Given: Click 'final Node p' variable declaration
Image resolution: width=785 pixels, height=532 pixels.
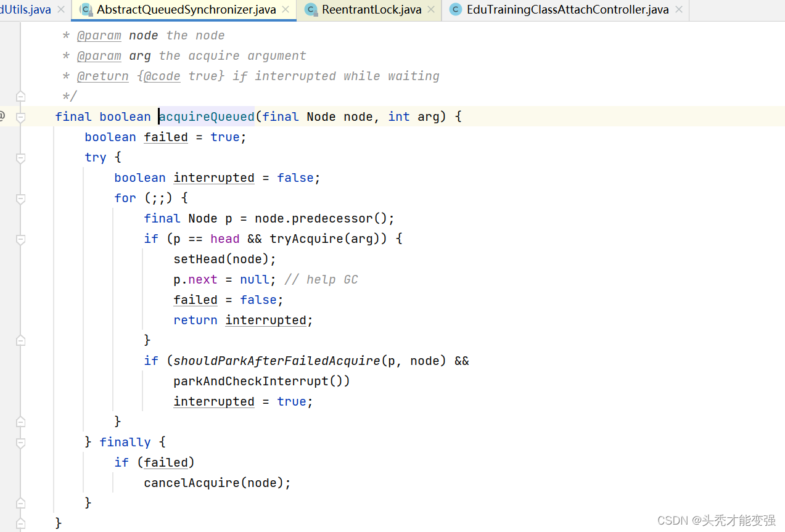Looking at the screenshot, I should click(187, 218).
